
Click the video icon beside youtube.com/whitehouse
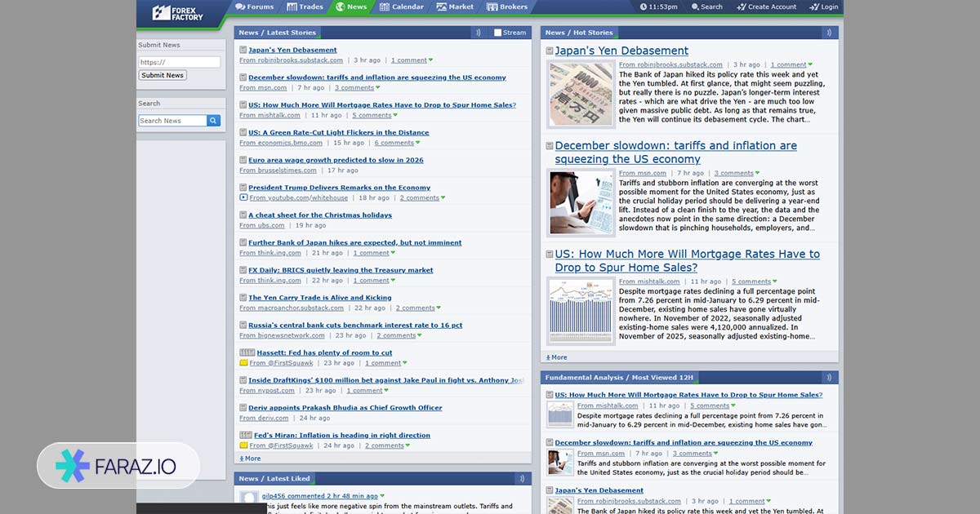[x=243, y=197]
